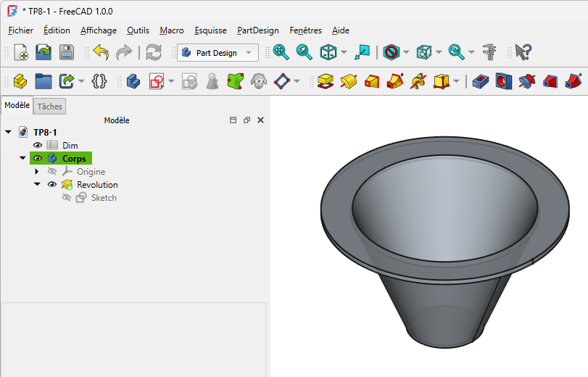This screenshot has height=377, width=588.
Task: Open the Esquisse menu
Action: click(210, 30)
